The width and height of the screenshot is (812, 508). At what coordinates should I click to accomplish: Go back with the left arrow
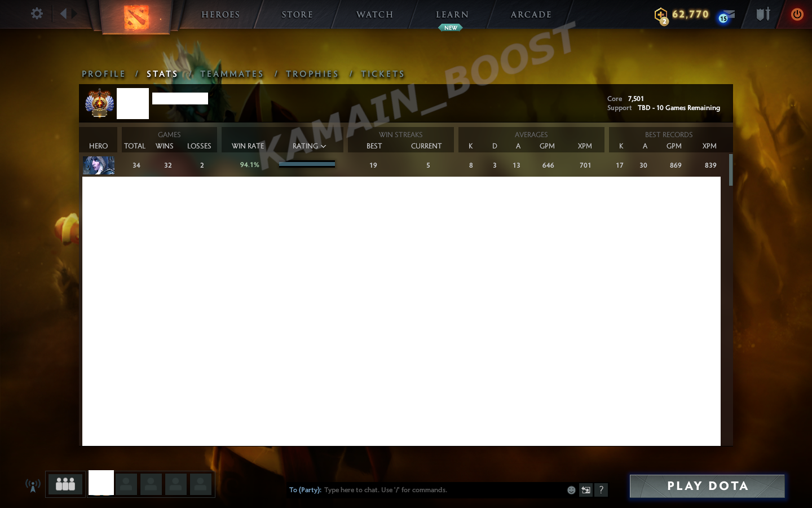(x=63, y=14)
